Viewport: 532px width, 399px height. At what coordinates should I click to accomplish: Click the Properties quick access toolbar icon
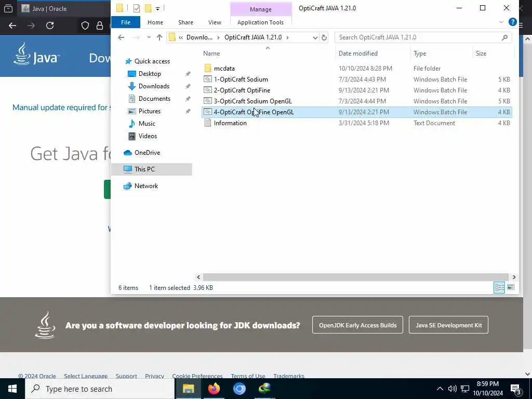137,8
